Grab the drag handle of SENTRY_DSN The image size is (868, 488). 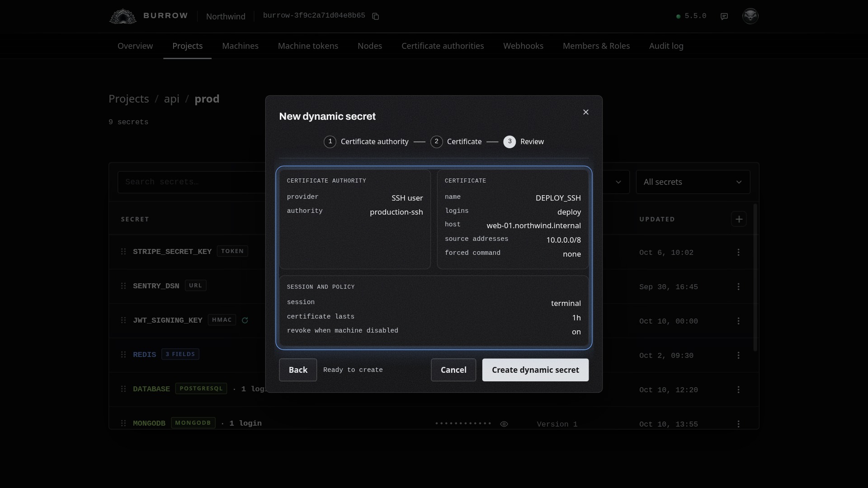(123, 286)
